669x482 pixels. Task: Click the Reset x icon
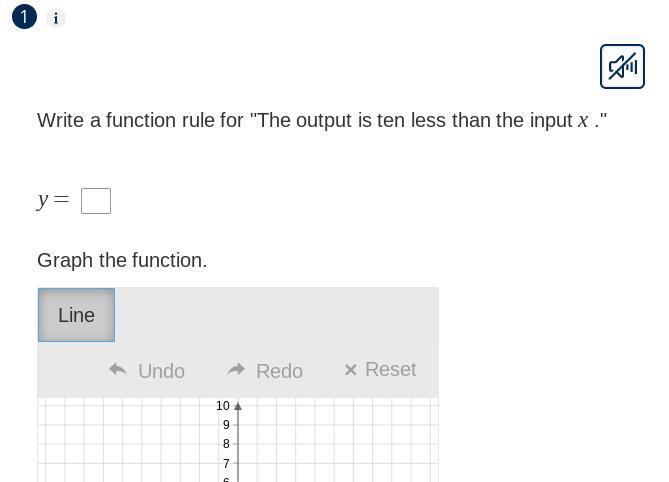[x=351, y=370]
